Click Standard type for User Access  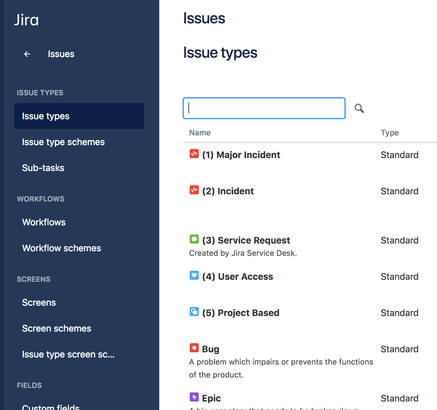400,277
